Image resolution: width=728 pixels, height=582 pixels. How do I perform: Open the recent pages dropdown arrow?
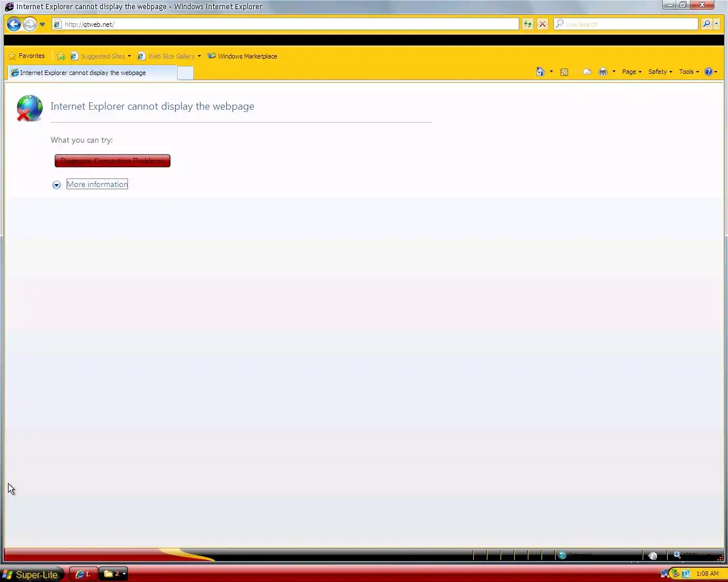point(42,24)
